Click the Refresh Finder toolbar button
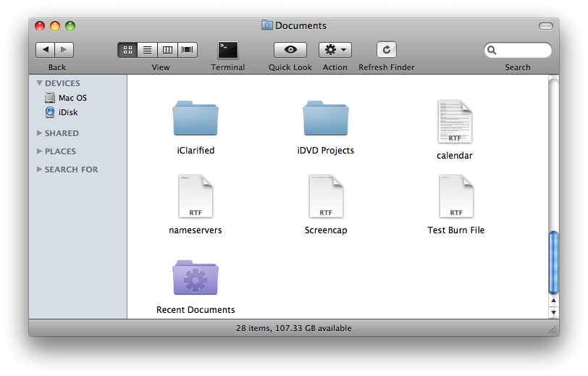588x376 pixels. 387,50
